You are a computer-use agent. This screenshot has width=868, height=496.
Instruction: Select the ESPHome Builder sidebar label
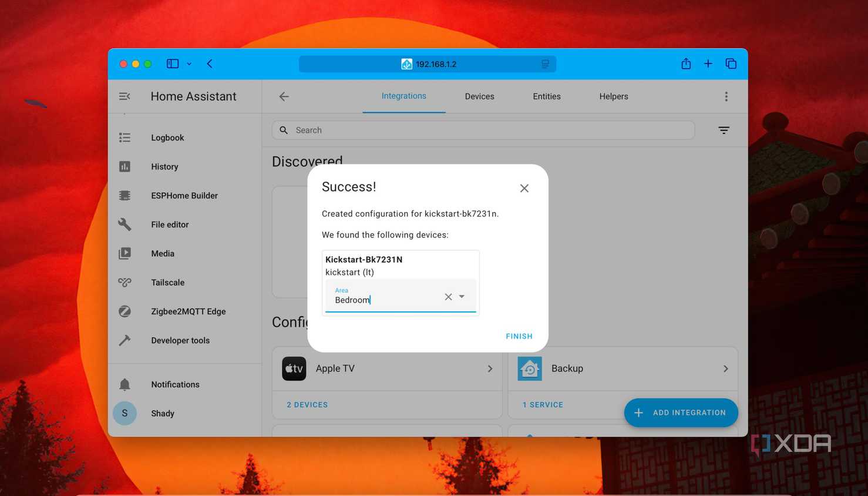(184, 195)
